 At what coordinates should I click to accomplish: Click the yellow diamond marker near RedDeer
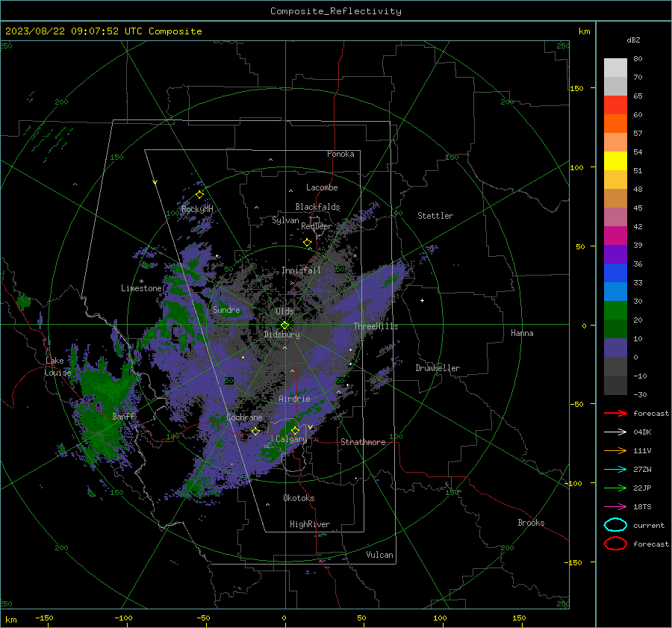tap(308, 243)
